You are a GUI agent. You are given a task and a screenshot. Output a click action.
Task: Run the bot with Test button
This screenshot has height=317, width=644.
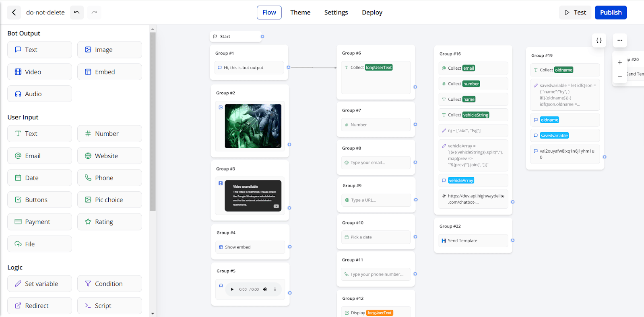point(575,12)
